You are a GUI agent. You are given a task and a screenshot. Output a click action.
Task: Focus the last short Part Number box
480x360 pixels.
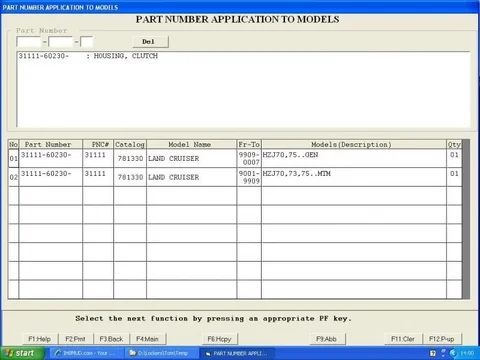(87, 42)
